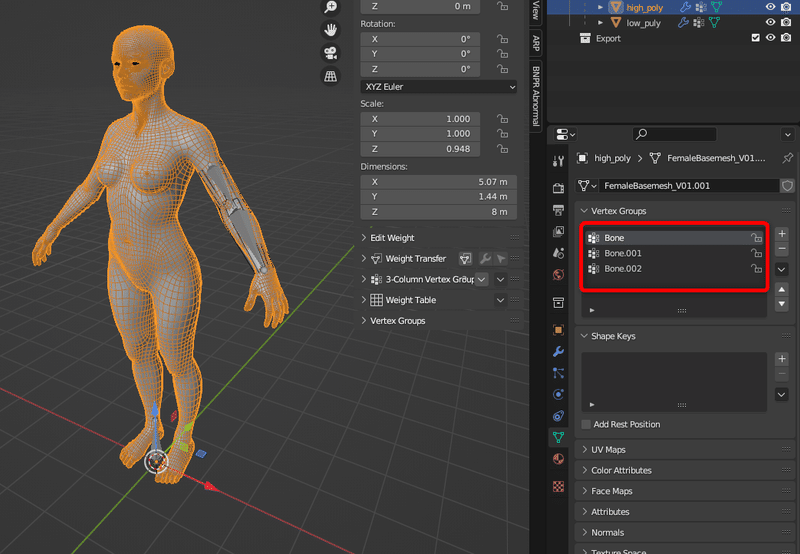
Task: Expand the UV Maps panel
Action: [585, 449]
